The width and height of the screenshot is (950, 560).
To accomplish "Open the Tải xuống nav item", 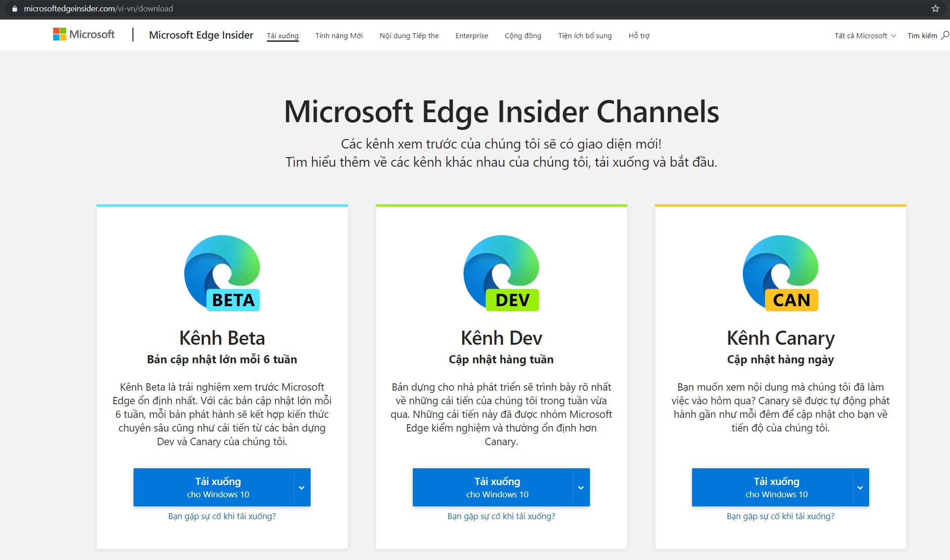I will pos(282,35).
